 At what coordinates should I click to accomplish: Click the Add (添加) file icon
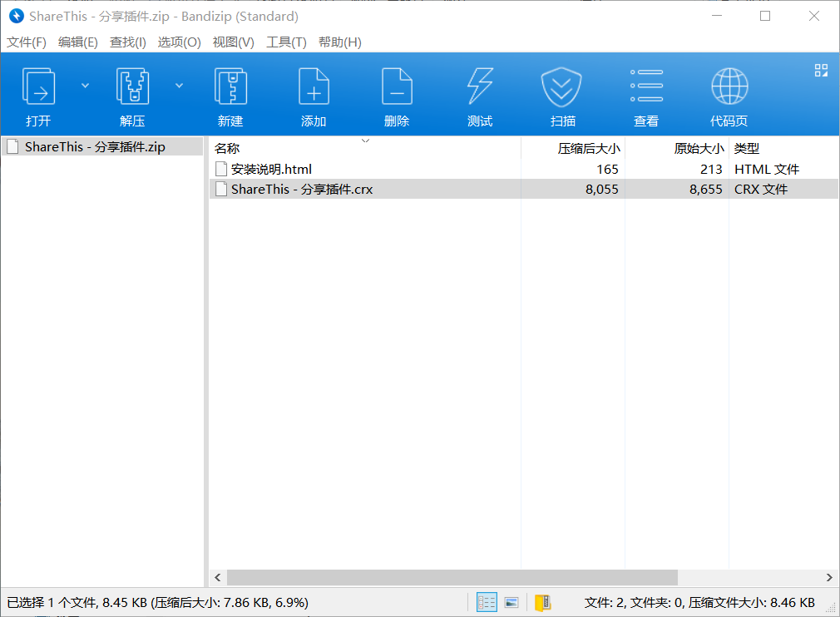[314, 86]
